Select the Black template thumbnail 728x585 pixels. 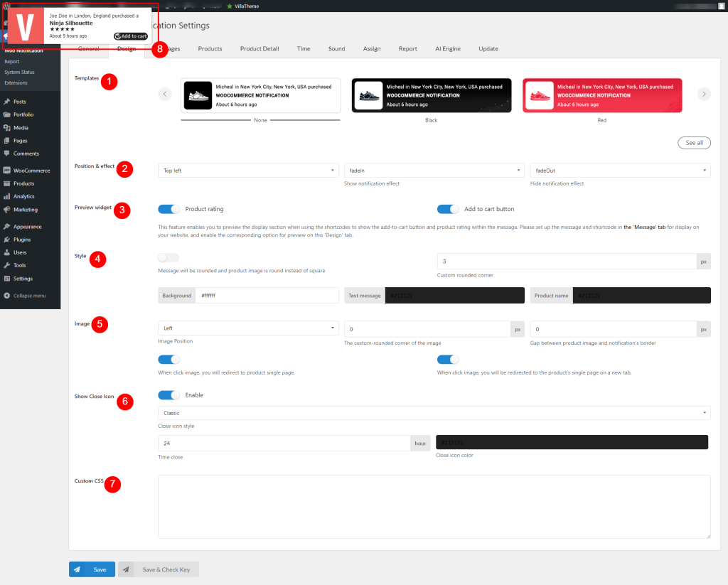point(432,96)
